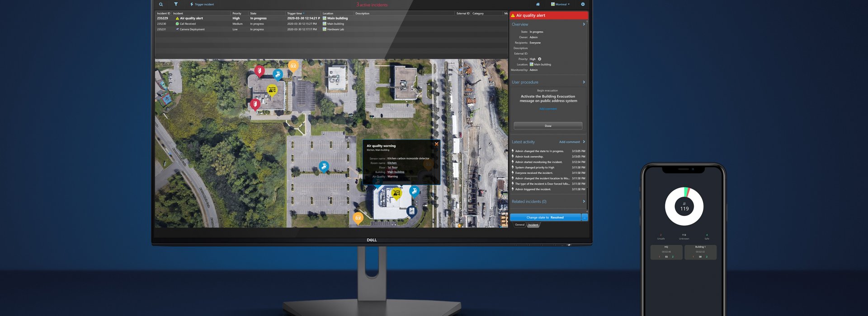Image resolution: width=868 pixels, height=316 pixels.
Task: Click the green phone icon on Call Received row
Action: tap(177, 24)
